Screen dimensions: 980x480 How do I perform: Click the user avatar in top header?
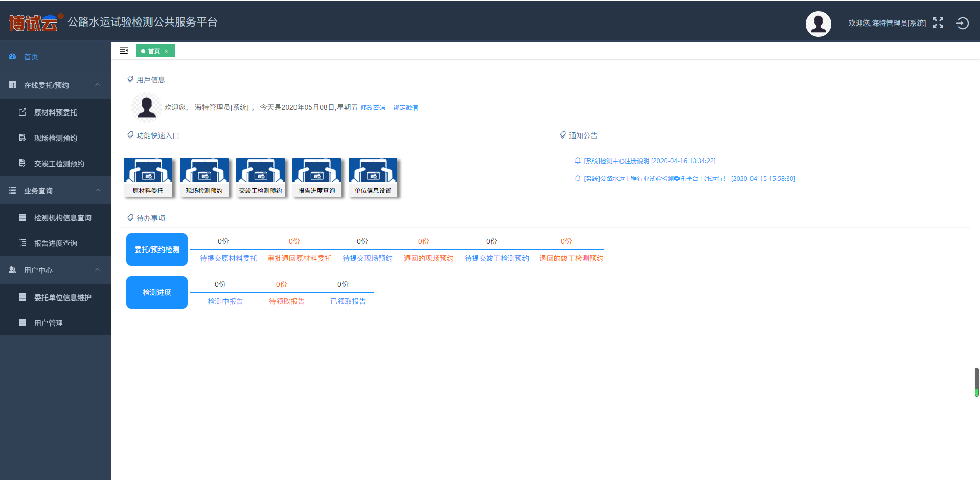tap(818, 24)
